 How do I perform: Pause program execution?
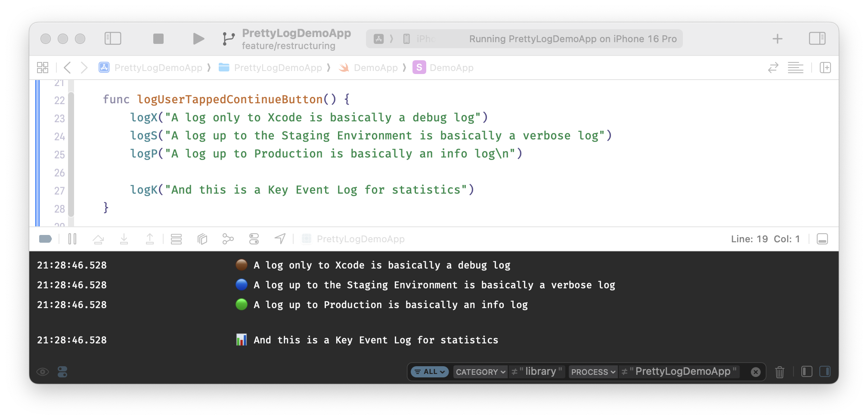pos(72,239)
